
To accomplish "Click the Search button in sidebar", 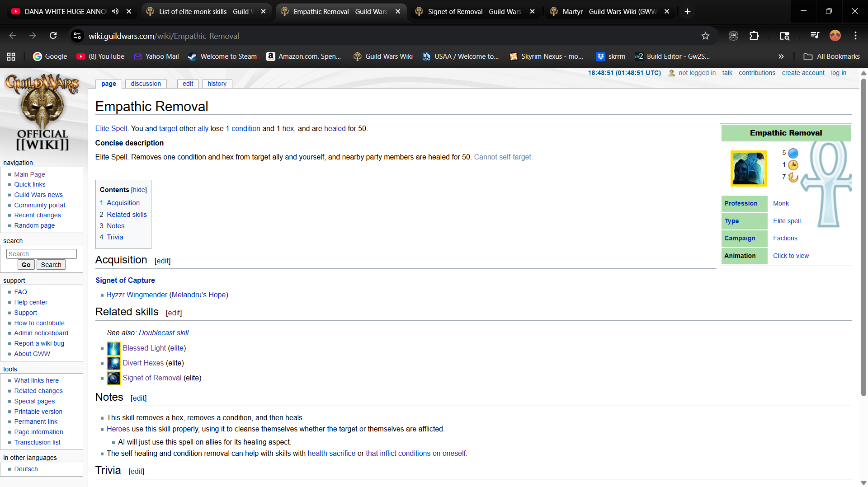I will pyautogui.click(x=51, y=265).
